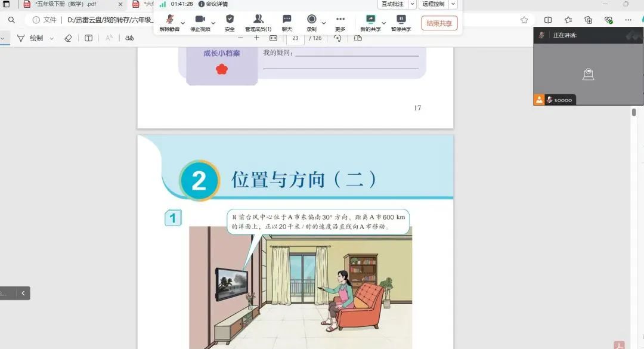Viewport: 644px width, 349px height.
Task: View Meeting Details info
Action: (213, 4)
